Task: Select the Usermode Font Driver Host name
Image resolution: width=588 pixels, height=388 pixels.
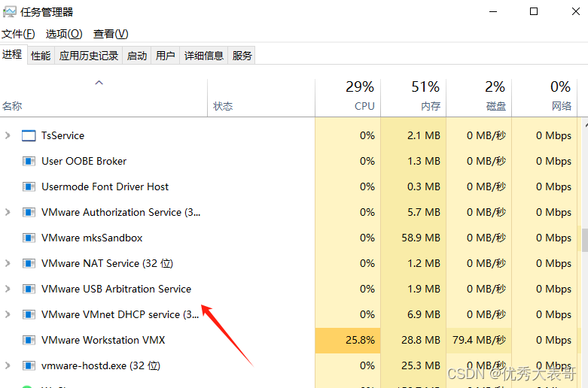Action: pos(105,186)
